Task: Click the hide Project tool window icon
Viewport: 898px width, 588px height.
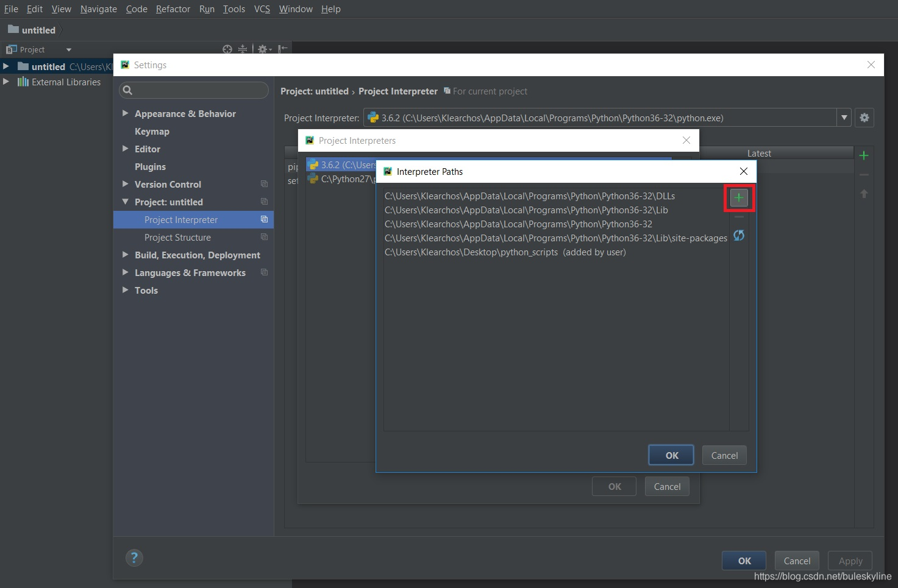Action: (x=283, y=49)
